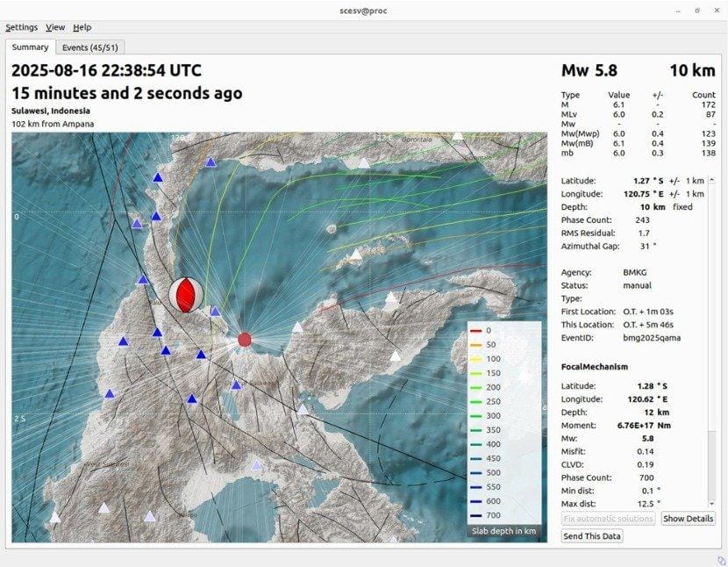Click the 'Slab depth in km' legend caption

pos(504,531)
